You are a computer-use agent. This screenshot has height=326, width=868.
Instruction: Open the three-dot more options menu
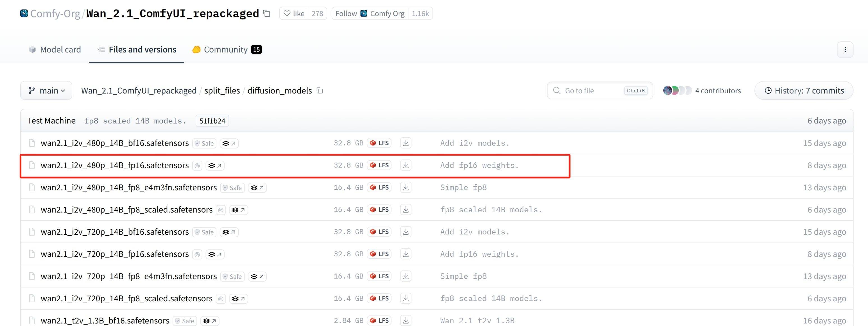845,50
